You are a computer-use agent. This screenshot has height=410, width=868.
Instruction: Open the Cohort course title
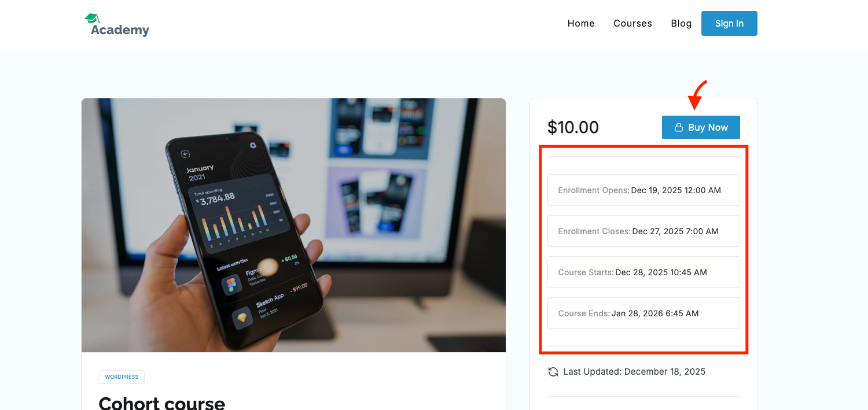[x=161, y=402]
